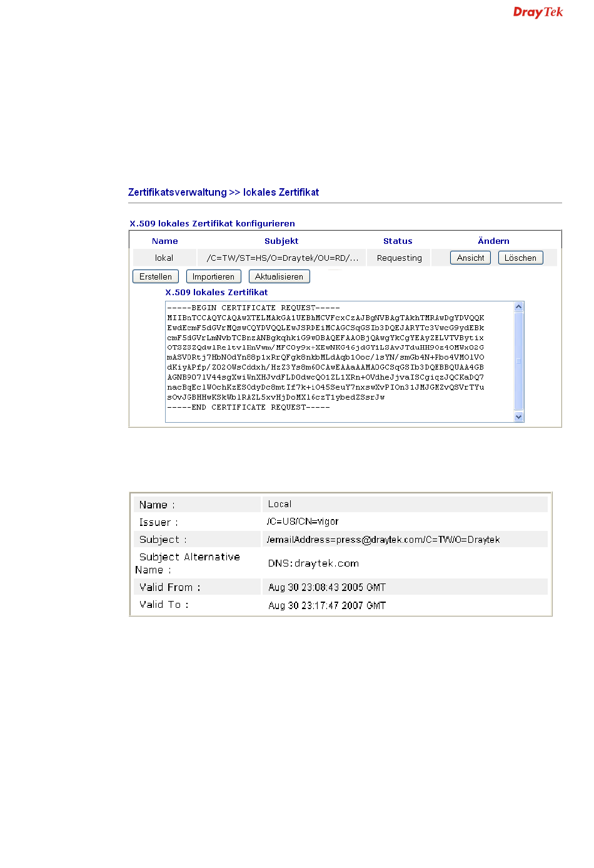Click the value 'DNS:draytek.com'
The height and width of the screenshot is (868, 594).
pos(313,563)
